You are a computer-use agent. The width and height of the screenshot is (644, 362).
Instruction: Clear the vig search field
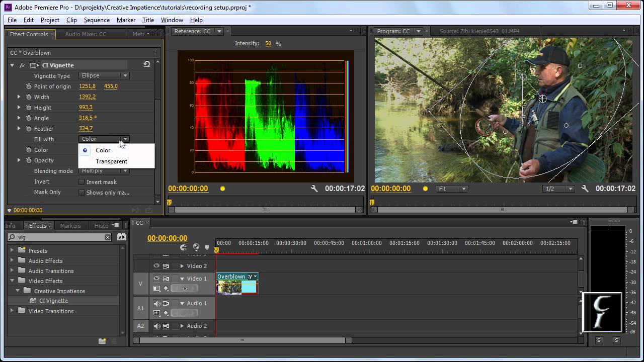click(107, 237)
